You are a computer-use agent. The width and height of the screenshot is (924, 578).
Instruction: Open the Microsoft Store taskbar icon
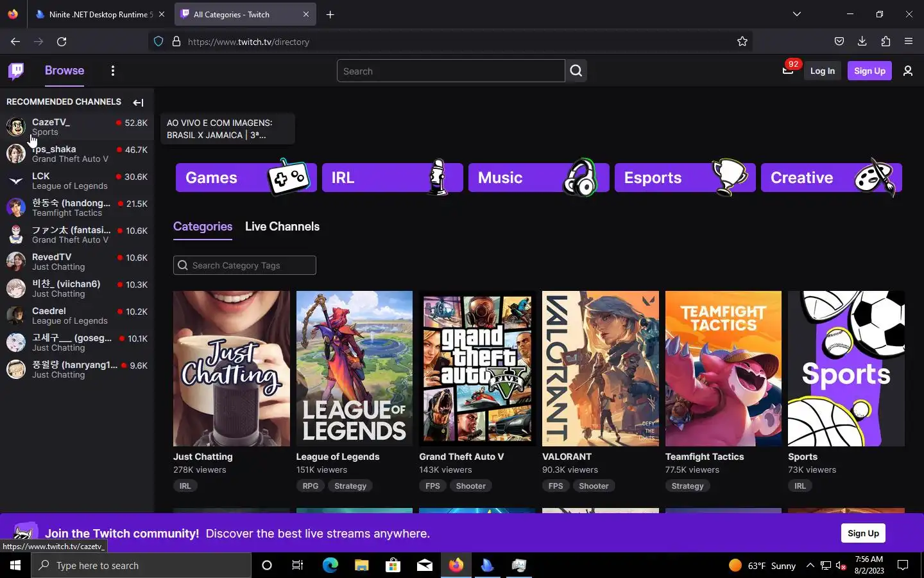(x=393, y=565)
